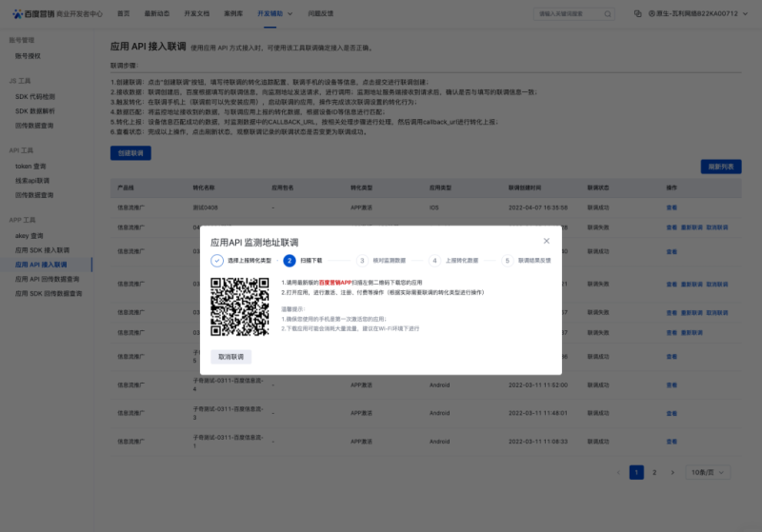Click the 联调状态 column header
Viewport: 762px width, 532px height.
[598, 187]
